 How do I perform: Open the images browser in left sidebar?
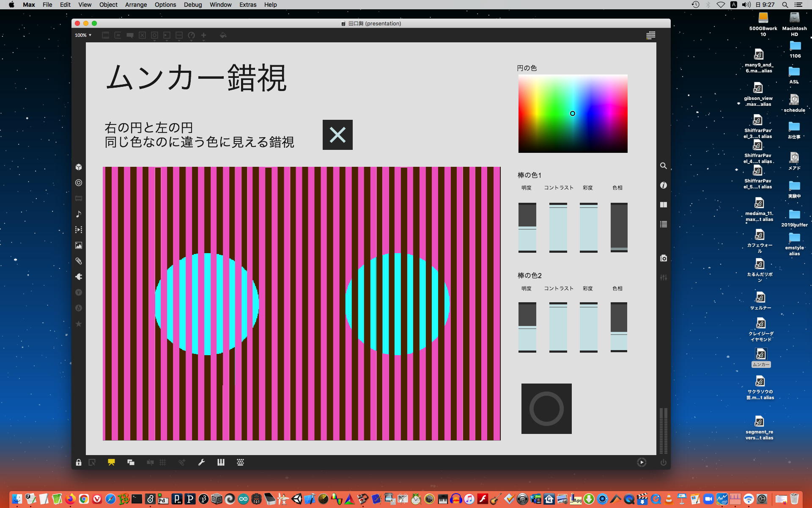coord(79,246)
